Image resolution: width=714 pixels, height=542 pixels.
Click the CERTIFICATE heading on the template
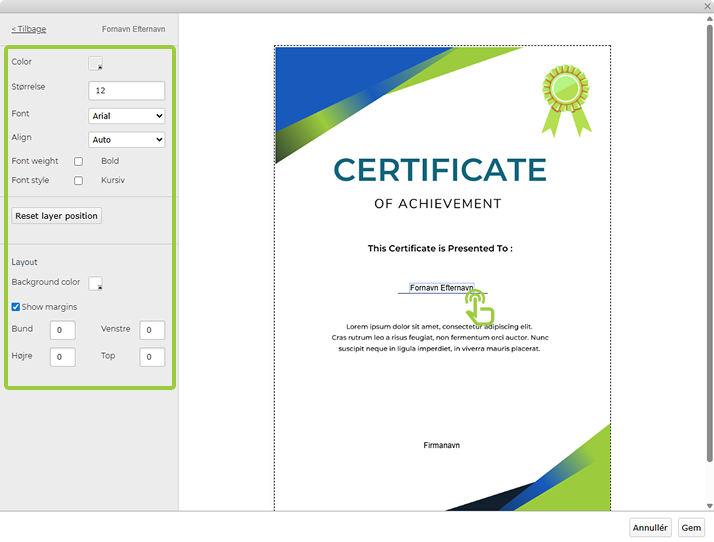440,169
